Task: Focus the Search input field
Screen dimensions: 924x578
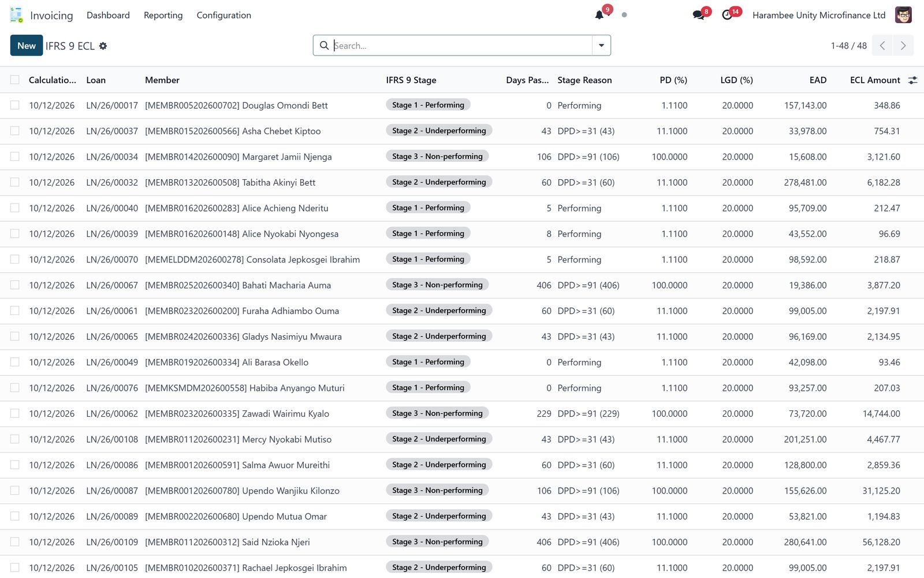Action: [462, 46]
